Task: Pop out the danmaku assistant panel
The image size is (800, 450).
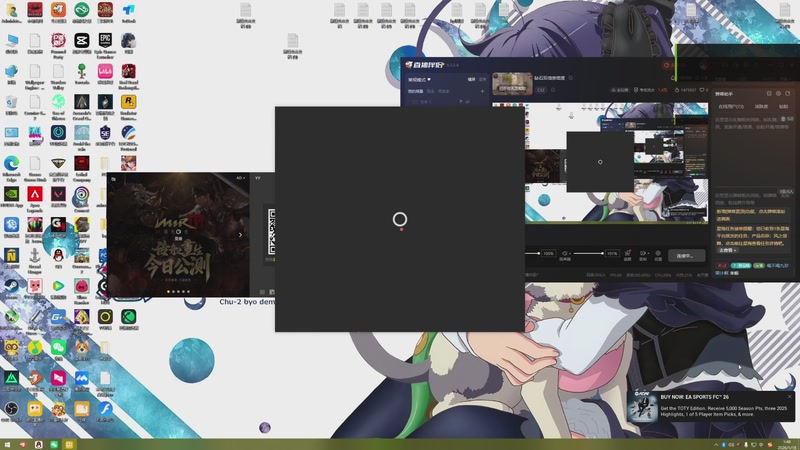Action: pos(769,94)
